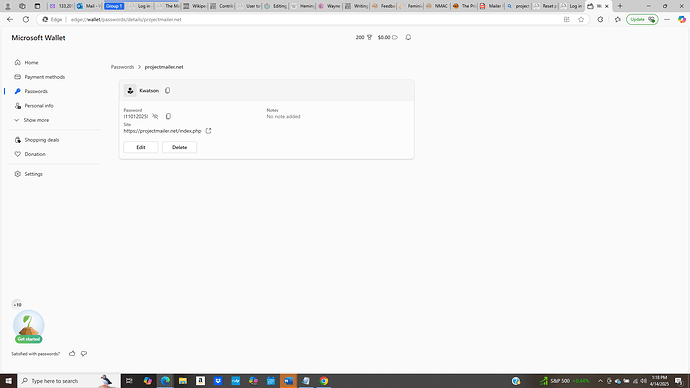The image size is (690, 388).
Task: Go back to Passwords breadcrumb
Action: (122, 67)
